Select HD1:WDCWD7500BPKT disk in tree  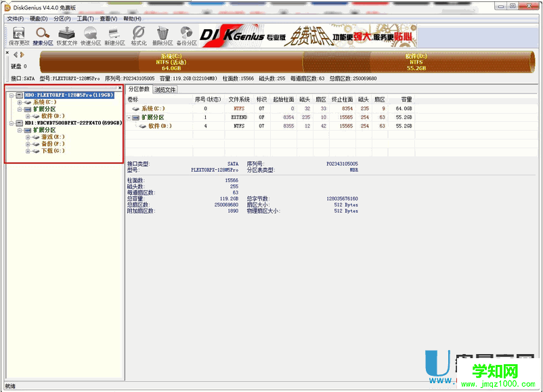coord(73,123)
